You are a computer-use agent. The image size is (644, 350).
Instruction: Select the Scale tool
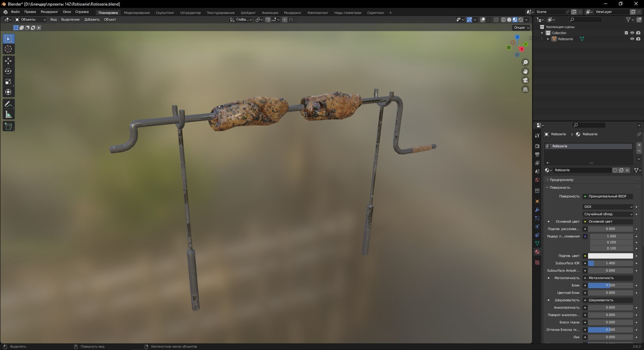coord(8,82)
